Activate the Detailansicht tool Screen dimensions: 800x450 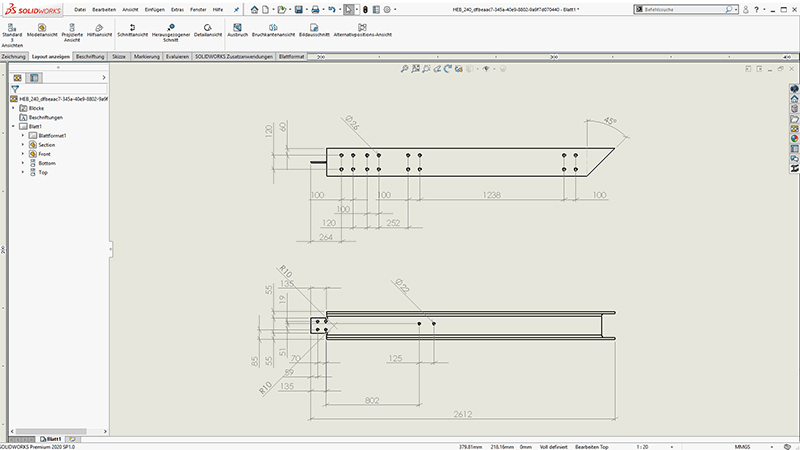[206, 25]
